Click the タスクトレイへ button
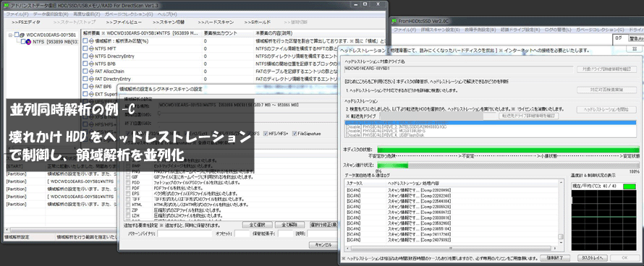The height and width of the screenshot is (266, 644). click(x=592, y=258)
